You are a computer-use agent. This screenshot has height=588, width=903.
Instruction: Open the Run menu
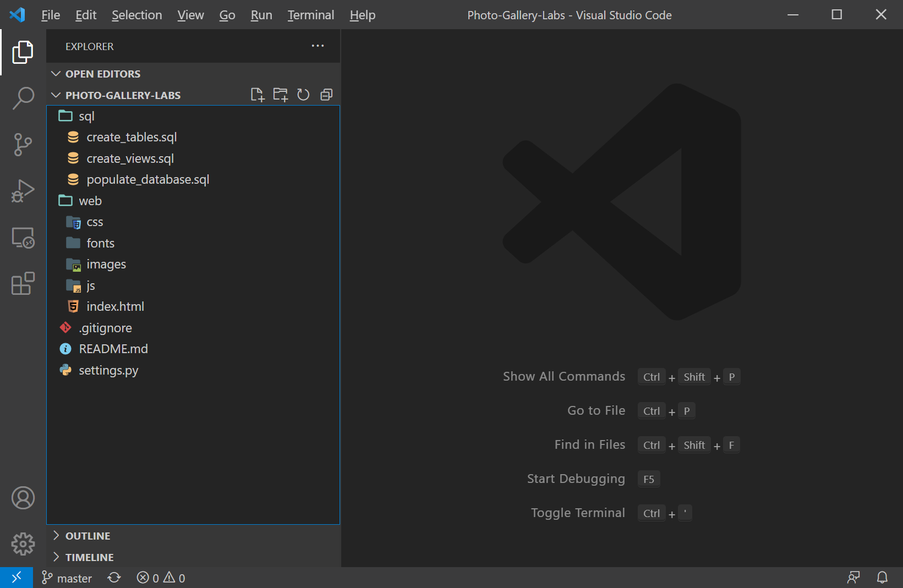tap(261, 15)
